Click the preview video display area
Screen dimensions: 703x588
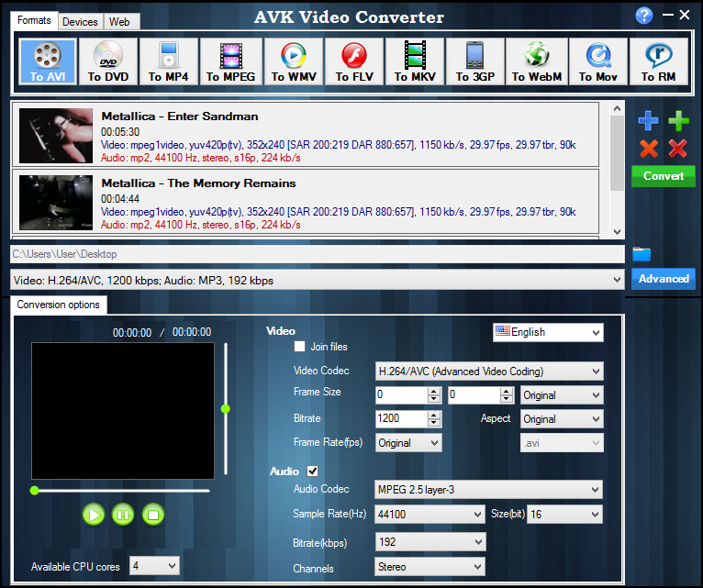(x=123, y=411)
